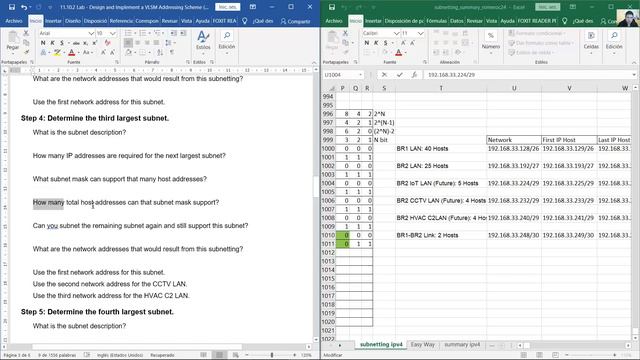Click row header 1010 in Excel
Image resolution: width=640 pixels, height=360 pixels.
tap(328, 235)
